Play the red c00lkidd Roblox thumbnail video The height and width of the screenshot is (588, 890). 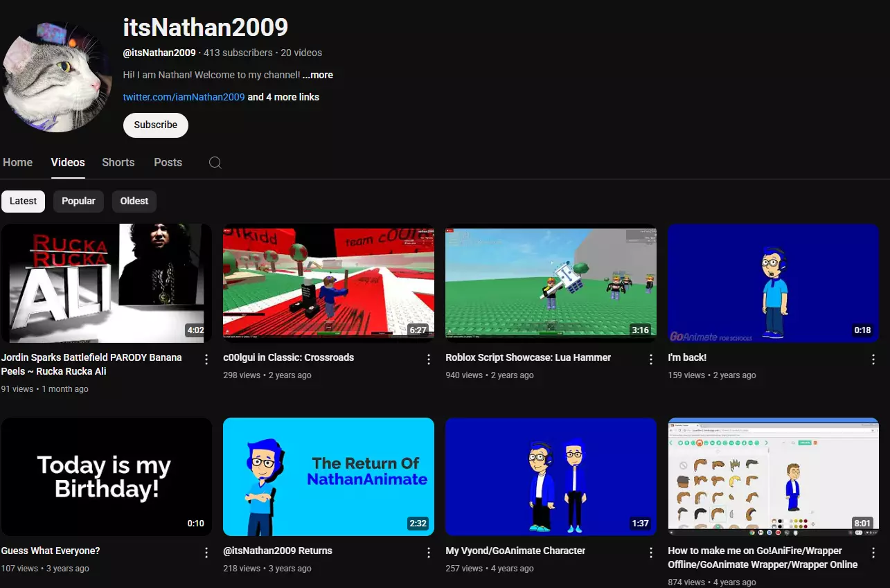click(x=329, y=283)
